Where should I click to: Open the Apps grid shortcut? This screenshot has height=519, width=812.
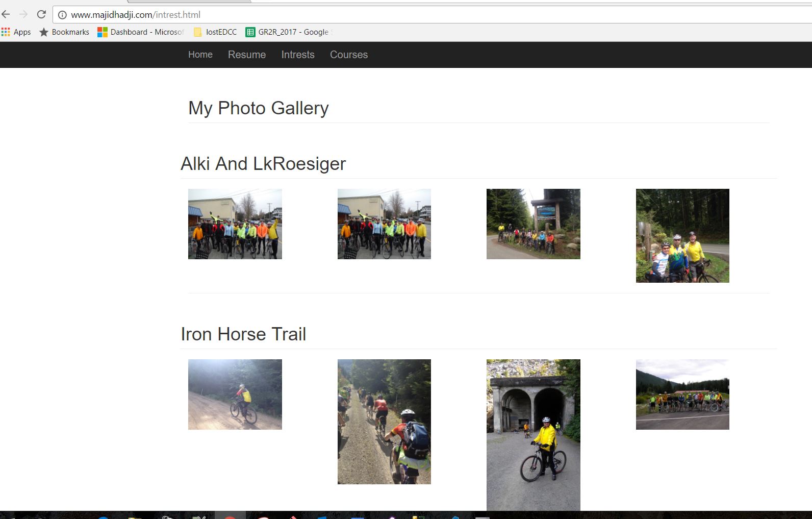click(x=16, y=32)
